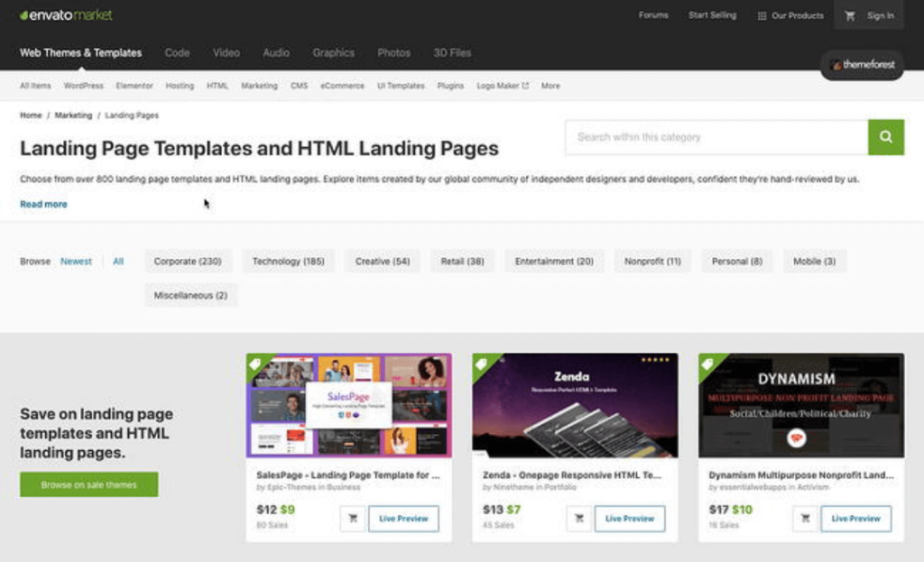This screenshot has height=562, width=924.
Task: Open the Plugins submenu
Action: pyautogui.click(x=450, y=86)
